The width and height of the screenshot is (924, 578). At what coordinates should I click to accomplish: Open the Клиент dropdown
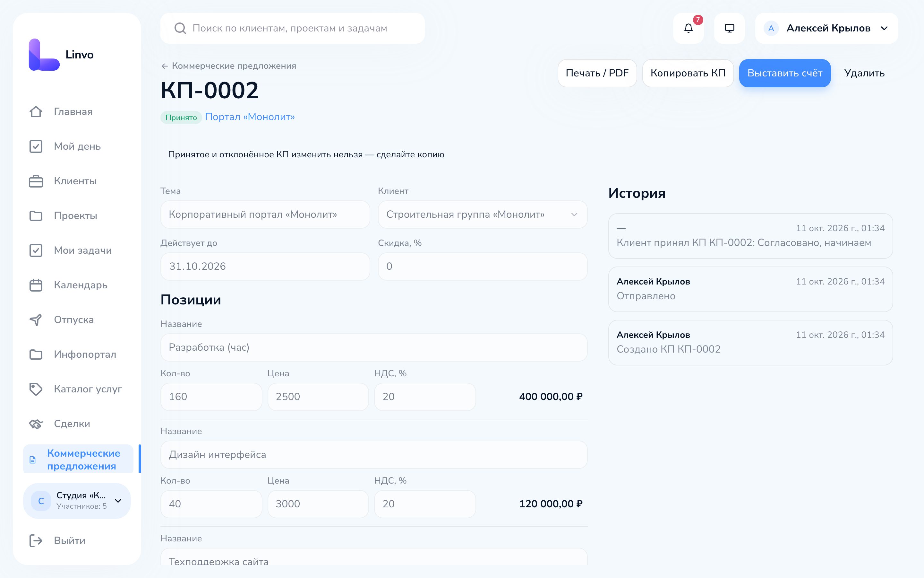click(x=482, y=215)
